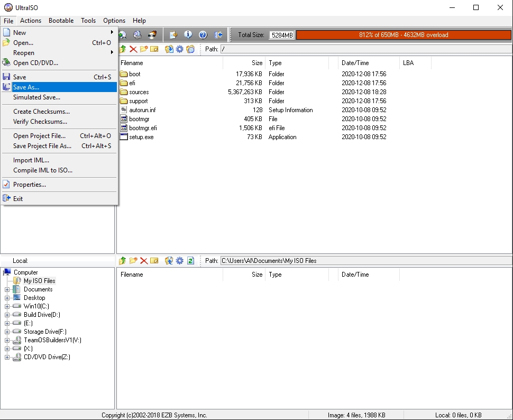This screenshot has width=513, height=420.
Task: Click the Burn CD/DVD Image flaming disc icon
Action: 152,35
